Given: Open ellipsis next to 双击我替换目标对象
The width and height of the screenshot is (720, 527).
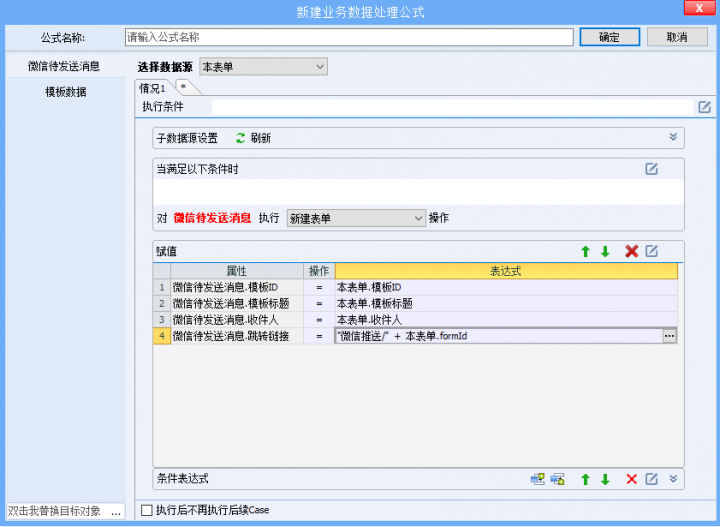Looking at the screenshot, I should coord(116,511).
